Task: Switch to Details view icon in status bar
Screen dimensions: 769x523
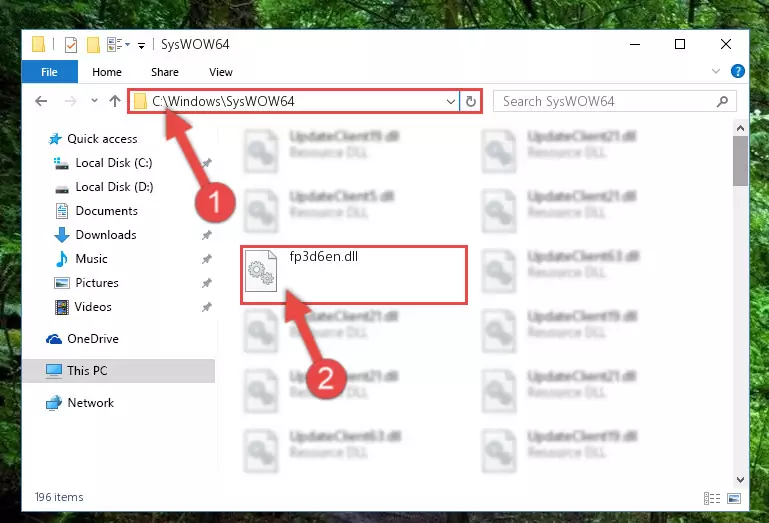Action: [x=712, y=498]
